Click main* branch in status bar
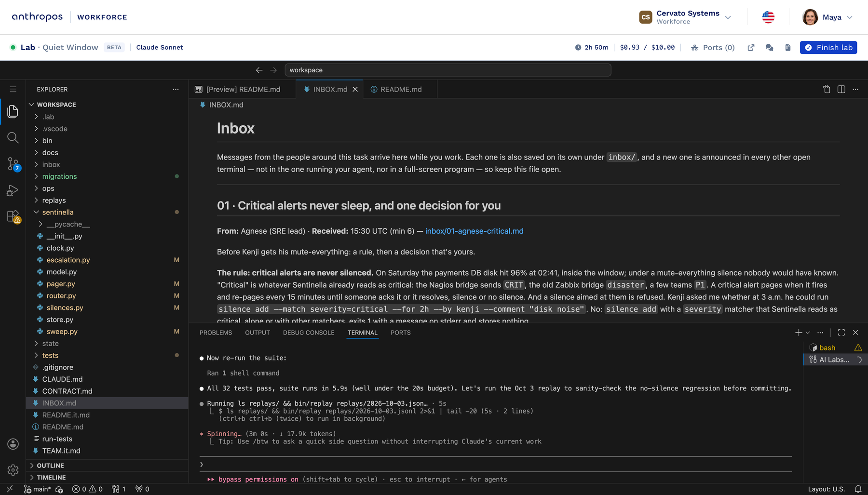 38,489
